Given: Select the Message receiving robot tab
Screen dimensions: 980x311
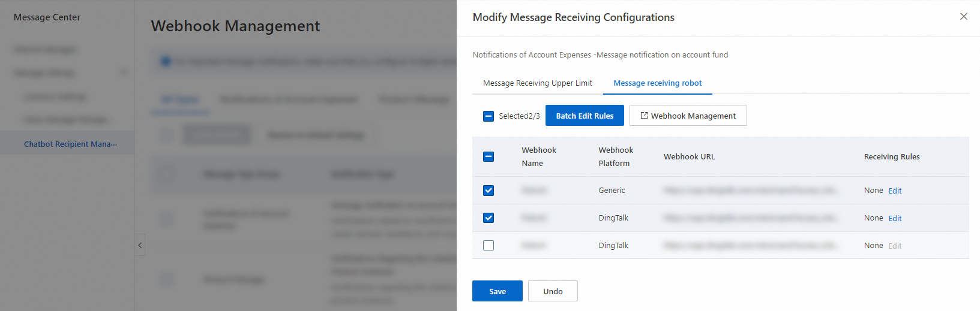Looking at the screenshot, I should 658,83.
